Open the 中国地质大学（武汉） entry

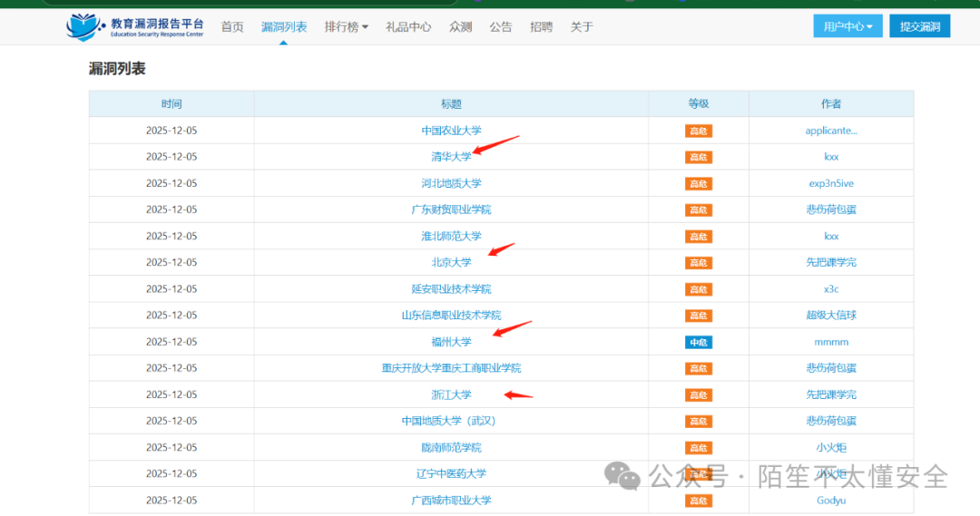449,421
